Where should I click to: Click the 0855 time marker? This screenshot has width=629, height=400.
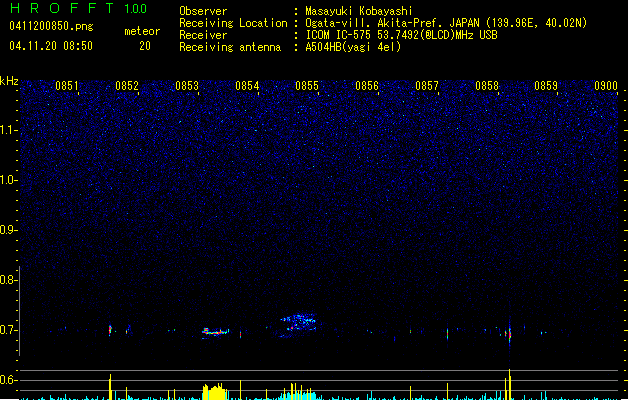pos(307,86)
